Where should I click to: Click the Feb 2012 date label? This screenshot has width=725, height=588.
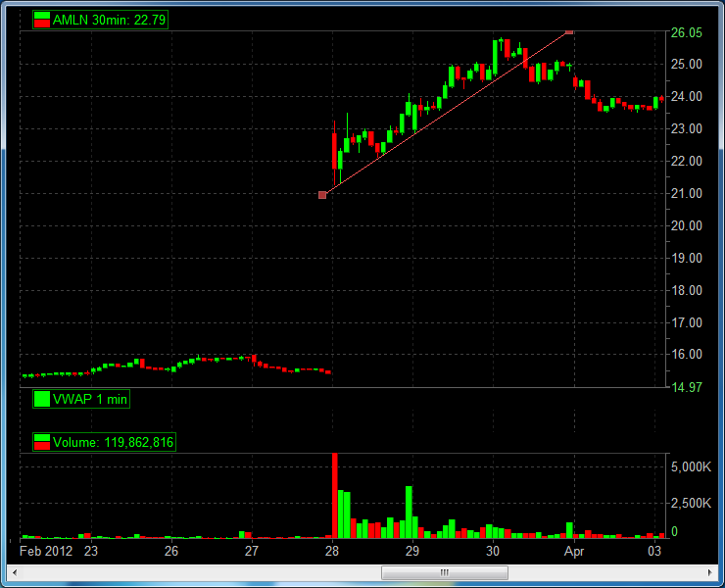point(46,552)
